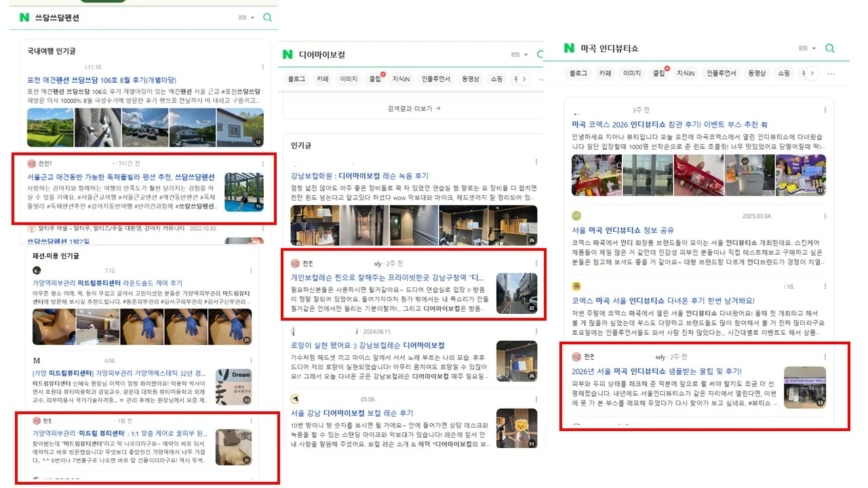Screen dimensions: 868x488
Task: Select 인플루언서 tab in 디어마이보컬 search
Action: tap(435, 79)
